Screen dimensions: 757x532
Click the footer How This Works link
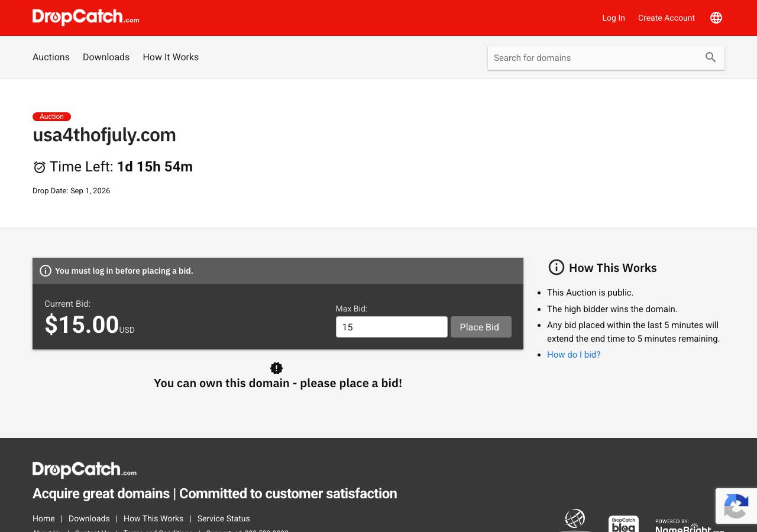(x=153, y=518)
